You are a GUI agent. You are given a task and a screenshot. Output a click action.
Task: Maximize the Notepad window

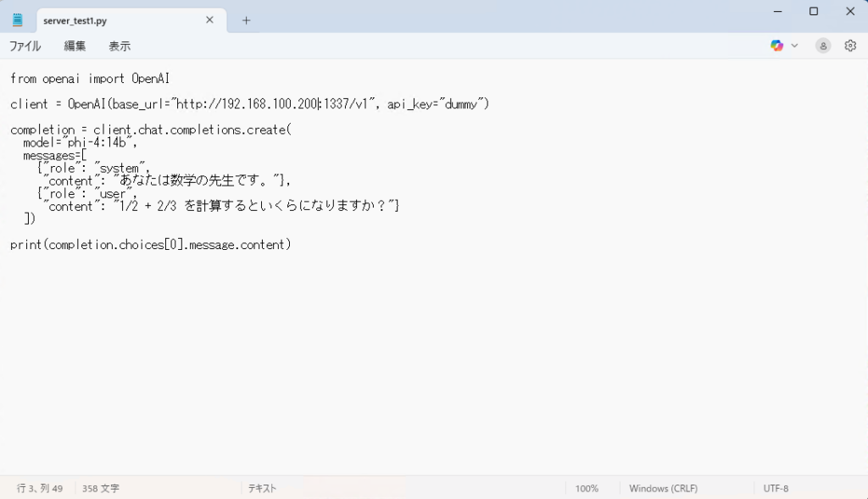point(814,11)
